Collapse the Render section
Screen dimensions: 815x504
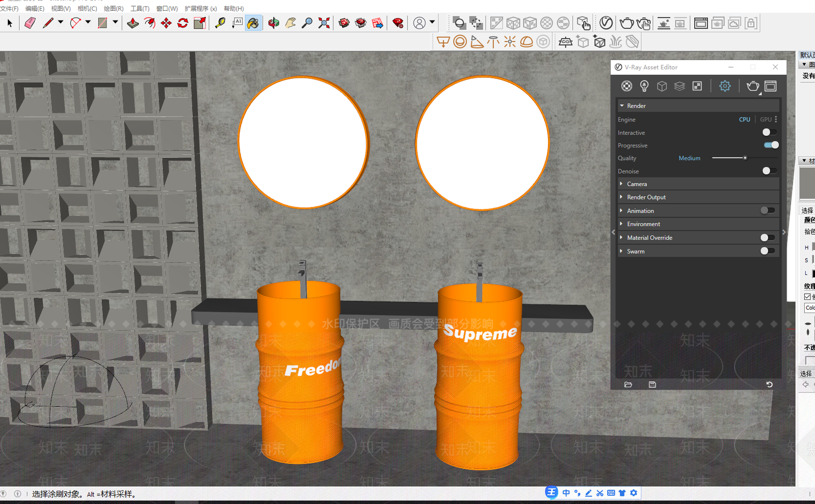click(x=621, y=106)
